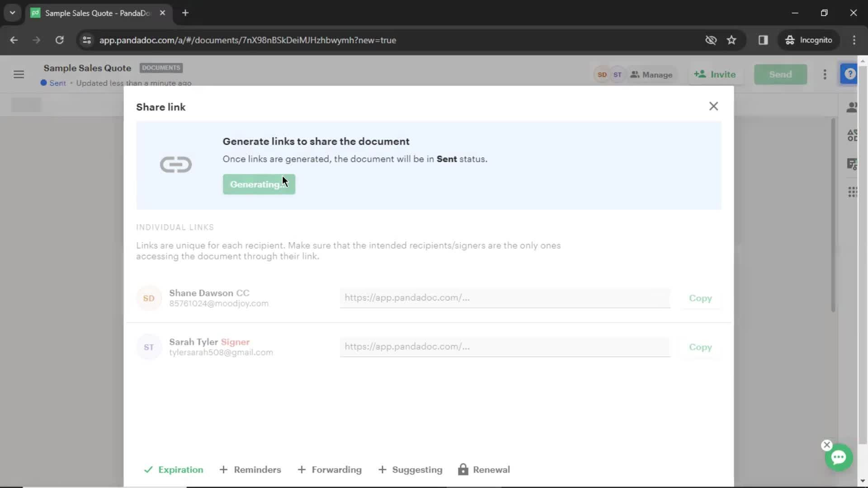The image size is (868, 488).
Task: Click Shane Dawson's link input field
Action: point(505,297)
